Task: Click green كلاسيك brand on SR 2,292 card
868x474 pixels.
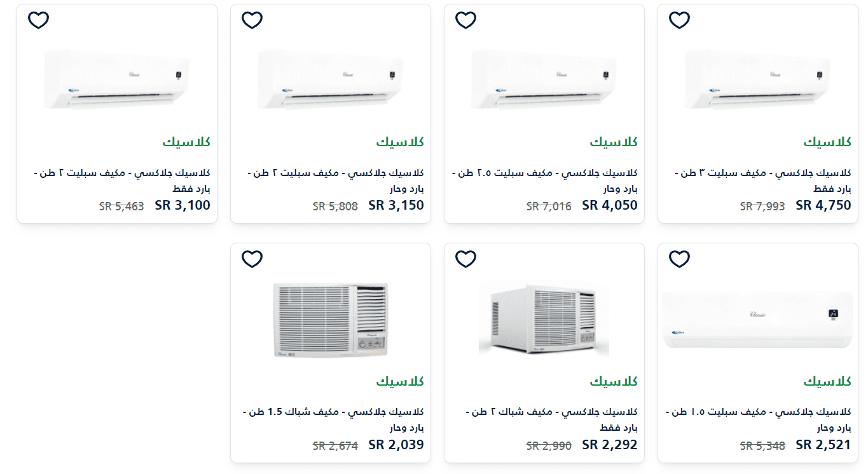Action: (x=613, y=381)
